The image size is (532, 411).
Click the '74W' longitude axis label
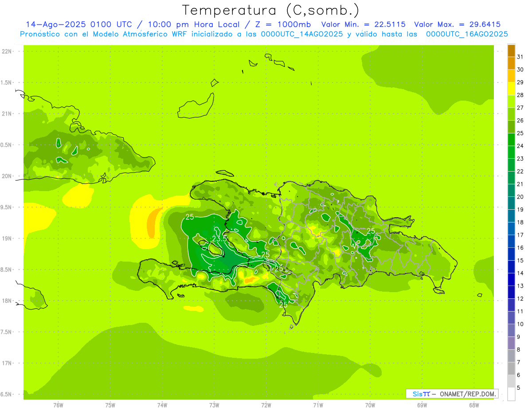coord(162,405)
